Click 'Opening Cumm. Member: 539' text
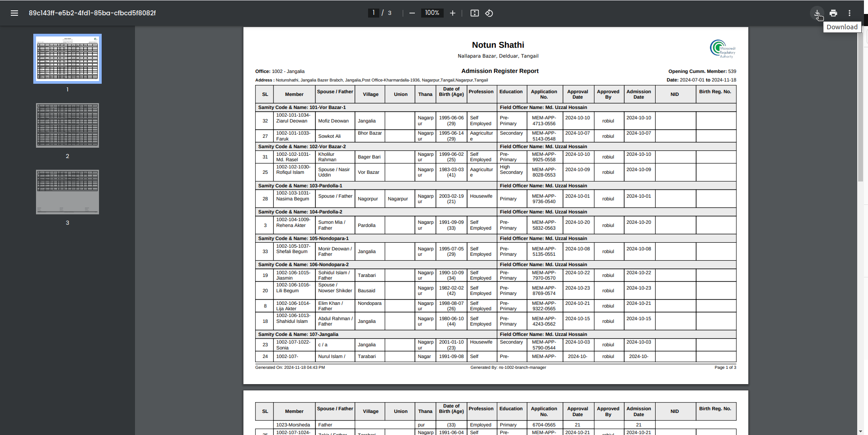 (702, 71)
